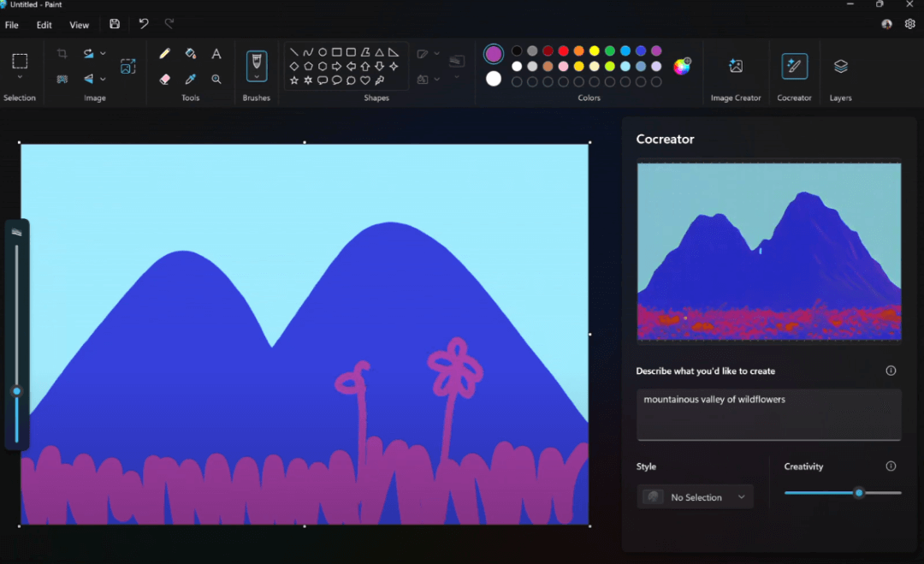
Task: Open the File menu
Action: (x=12, y=25)
